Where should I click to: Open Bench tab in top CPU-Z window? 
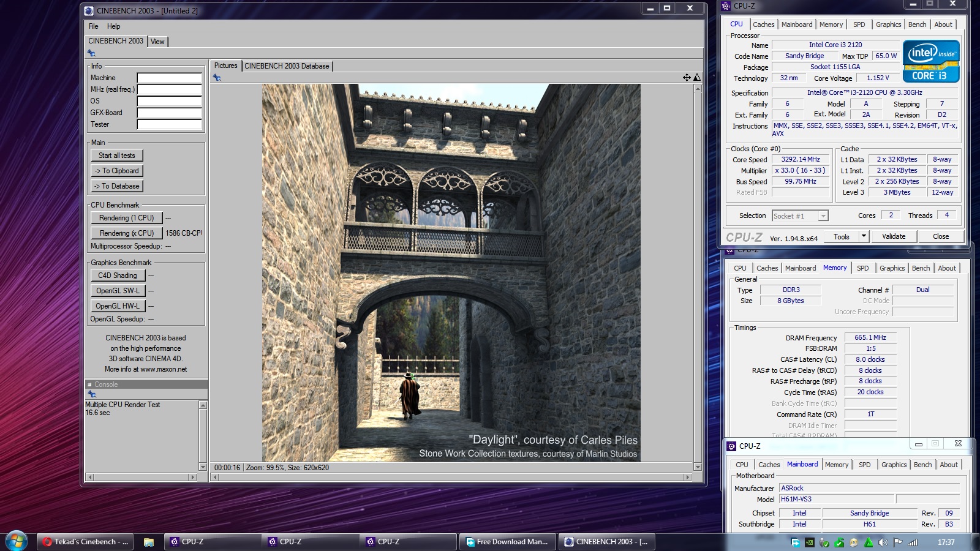[917, 24]
